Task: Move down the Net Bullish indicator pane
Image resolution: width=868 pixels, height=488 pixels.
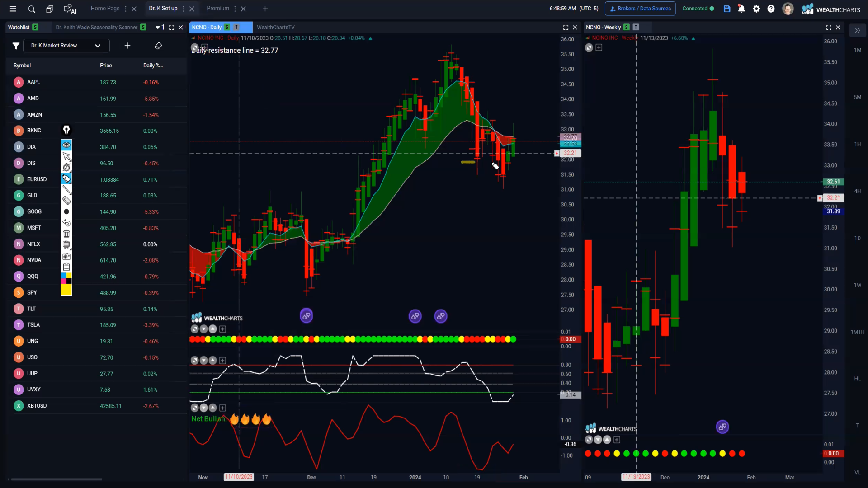Action: pyautogui.click(x=204, y=408)
